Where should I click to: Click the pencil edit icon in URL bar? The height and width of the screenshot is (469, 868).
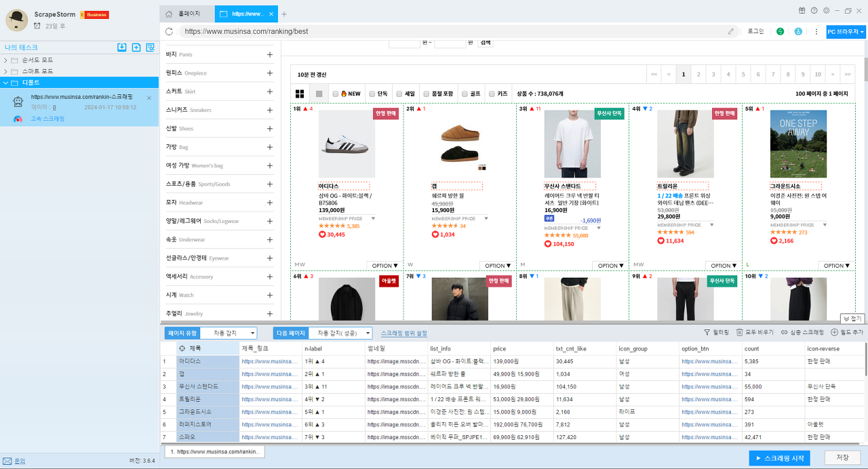[x=731, y=31]
